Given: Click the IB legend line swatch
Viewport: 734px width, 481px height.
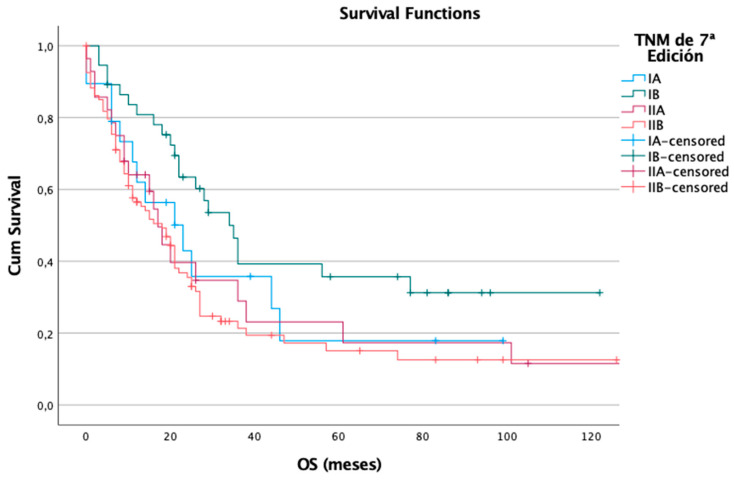Looking at the screenshot, I should (x=633, y=94).
